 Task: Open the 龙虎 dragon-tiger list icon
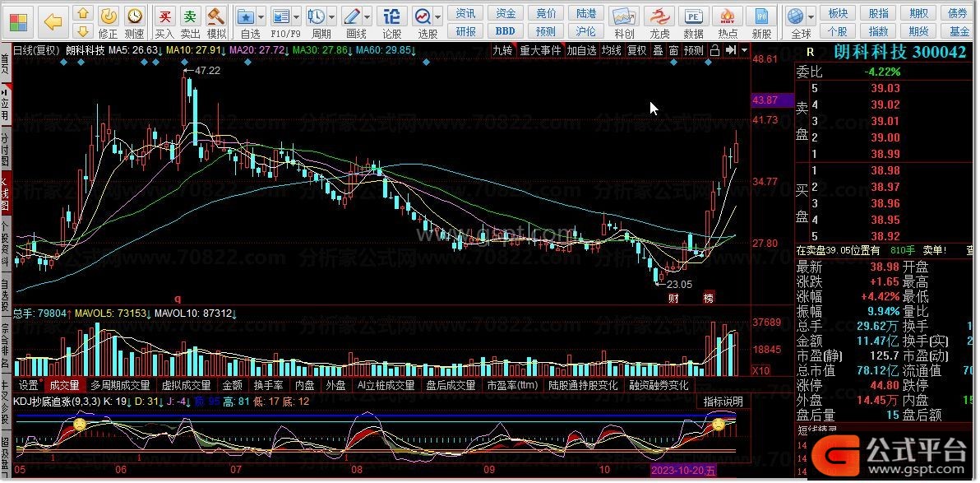point(659,22)
